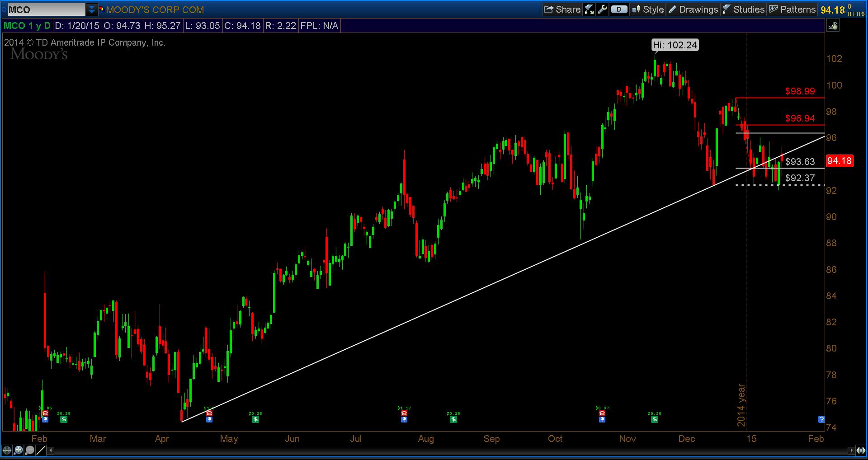Click the D: 1/20/15 date field
Image resolution: width=868 pixels, height=460 pixels.
coord(77,26)
